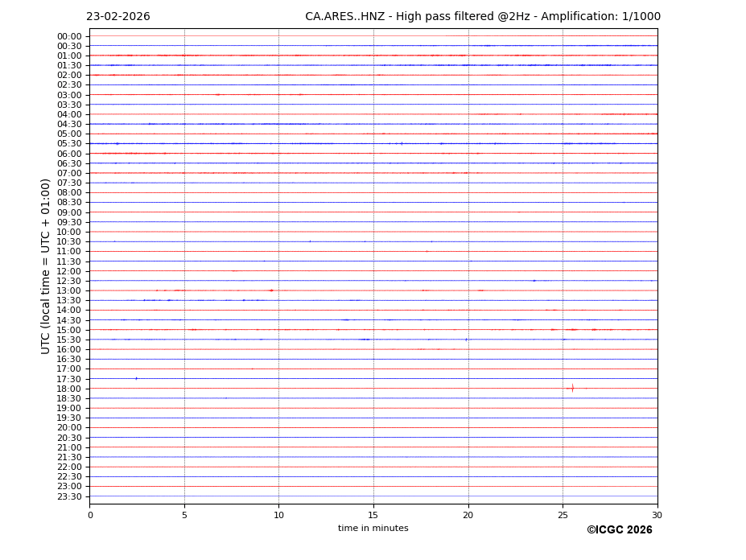Click the 30 tick on the x-axis

657,515
